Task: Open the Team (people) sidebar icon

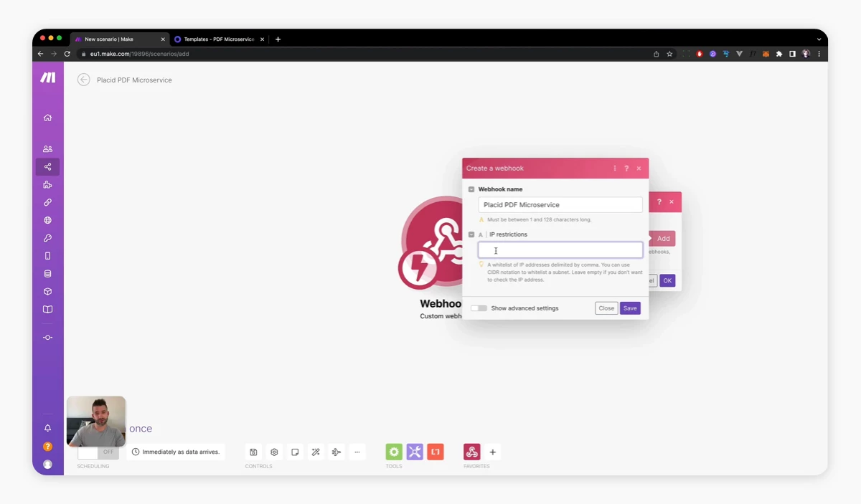Action: [x=47, y=149]
